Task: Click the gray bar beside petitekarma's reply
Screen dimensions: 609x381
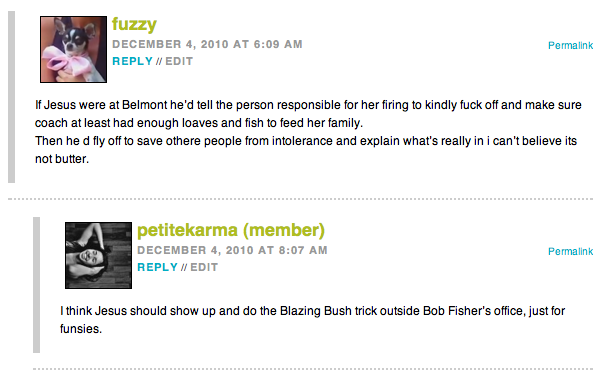Action: [x=37, y=285]
